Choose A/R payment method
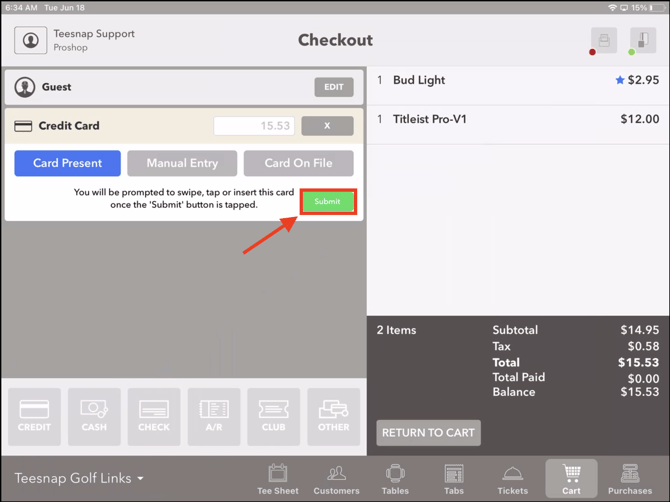 tap(214, 417)
